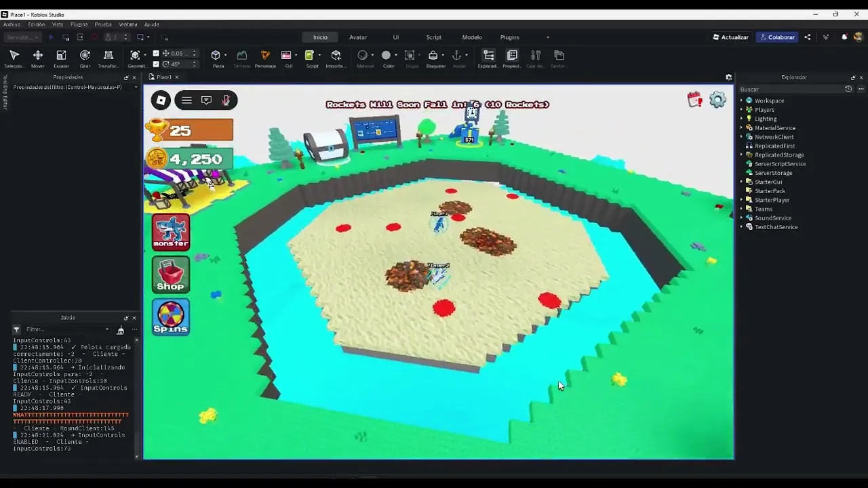Screen dimensions: 868x488
Task: Switch to the Script ribbon tab
Action: coord(433,37)
